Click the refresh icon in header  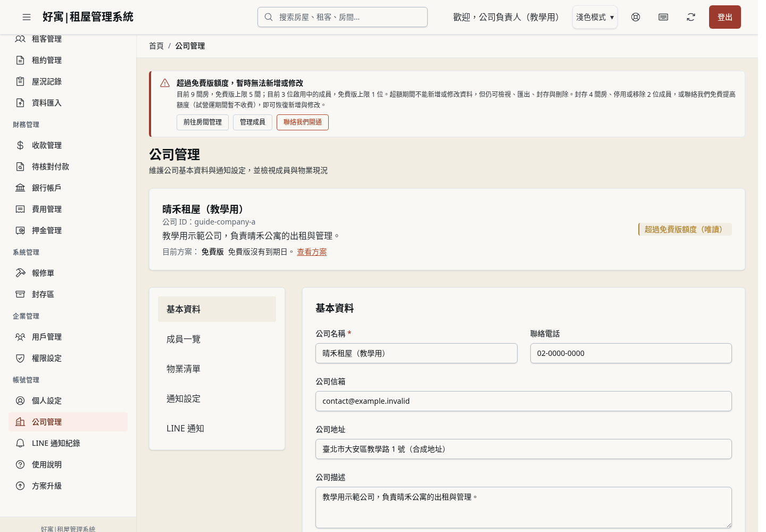click(691, 17)
